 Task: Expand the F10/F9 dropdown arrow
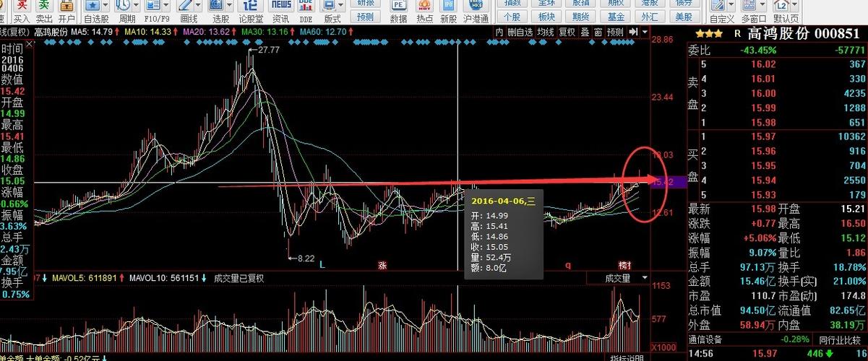[x=166, y=4]
